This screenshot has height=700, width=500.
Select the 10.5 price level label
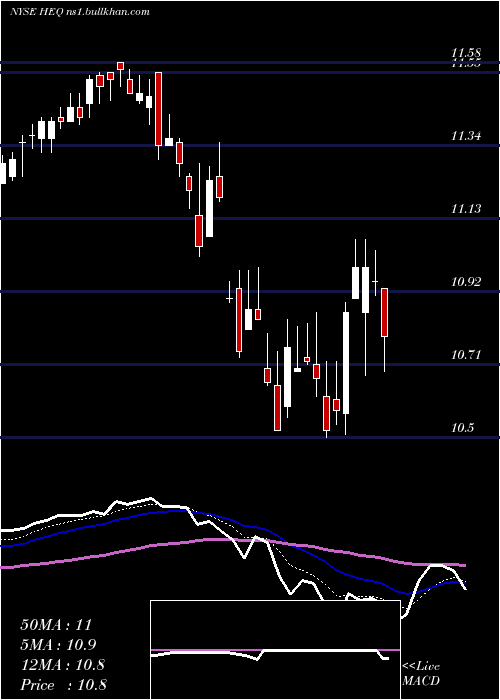(x=462, y=428)
